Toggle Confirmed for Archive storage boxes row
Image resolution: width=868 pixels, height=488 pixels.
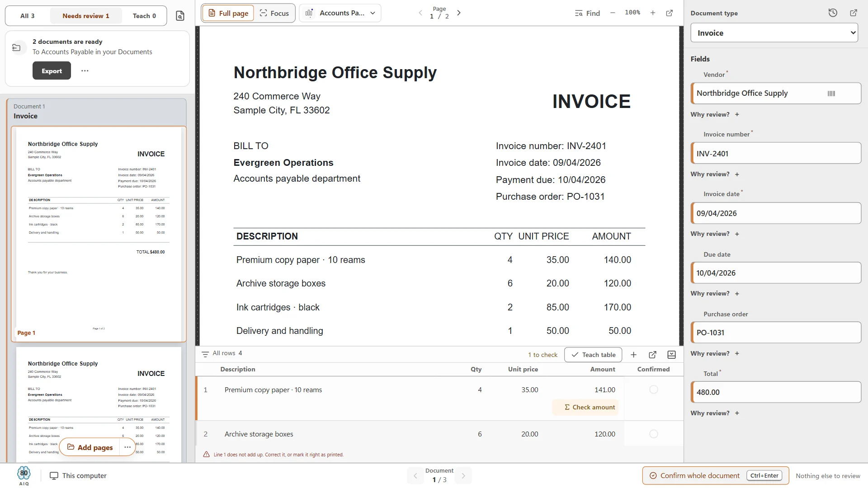[x=654, y=434]
